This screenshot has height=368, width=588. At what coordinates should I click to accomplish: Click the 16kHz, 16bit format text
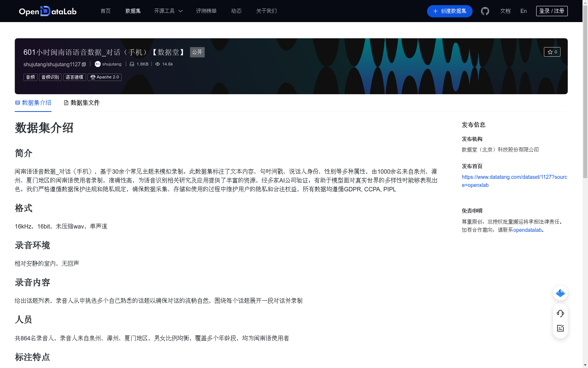pos(61,226)
